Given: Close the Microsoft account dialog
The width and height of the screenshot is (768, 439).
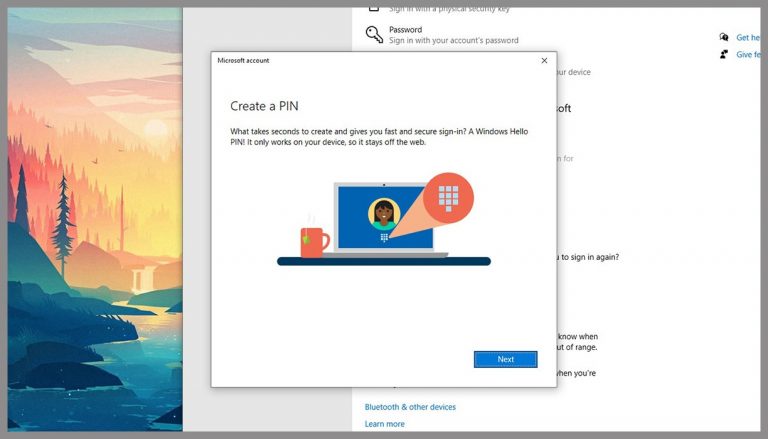Looking at the screenshot, I should [x=544, y=61].
